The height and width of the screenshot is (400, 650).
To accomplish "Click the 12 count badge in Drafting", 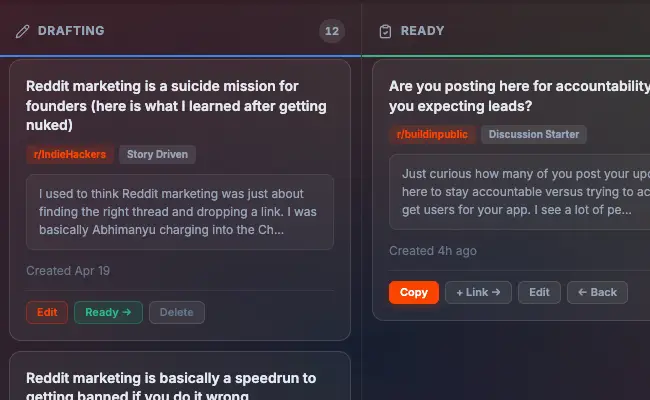I will click(332, 31).
